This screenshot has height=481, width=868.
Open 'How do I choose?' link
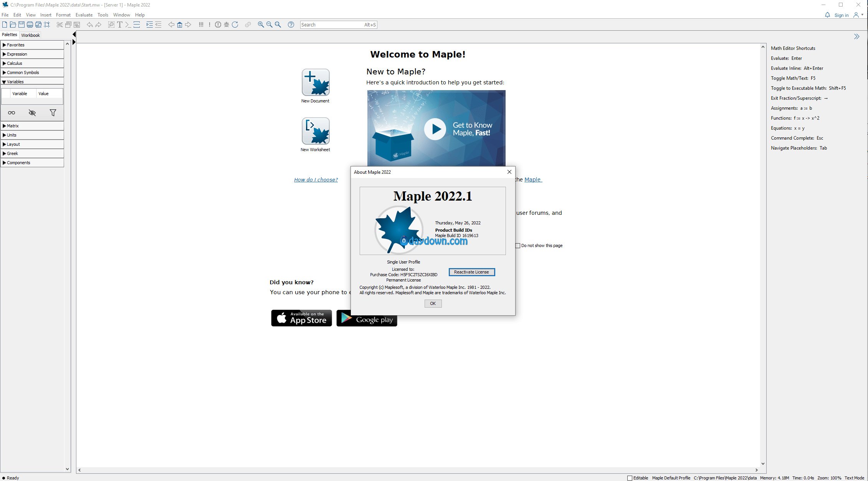[316, 180]
